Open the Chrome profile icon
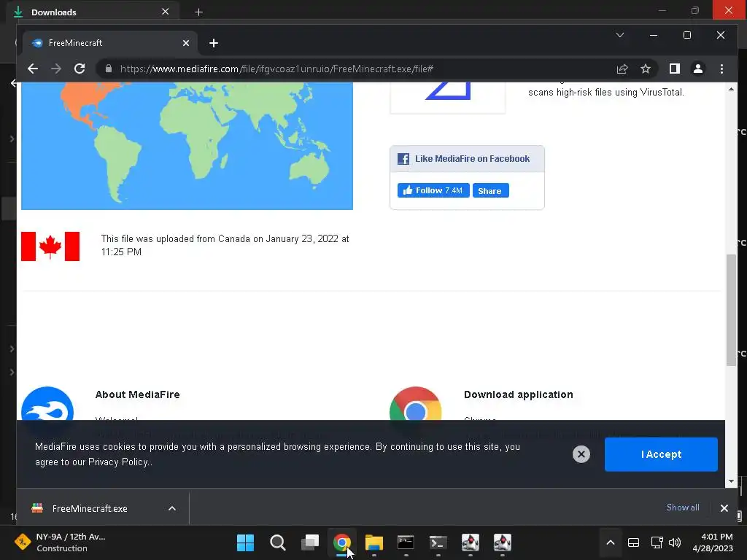Viewport: 747px width, 560px height. 698,69
